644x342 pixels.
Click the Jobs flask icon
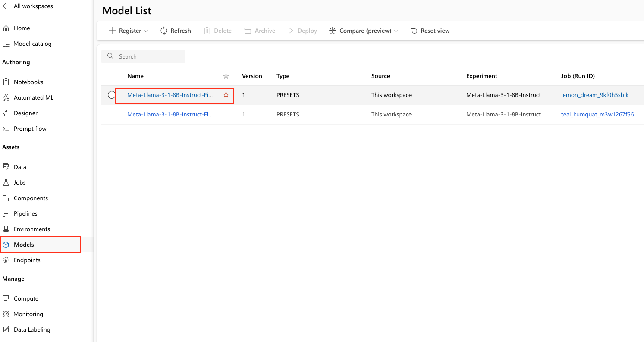coord(6,182)
